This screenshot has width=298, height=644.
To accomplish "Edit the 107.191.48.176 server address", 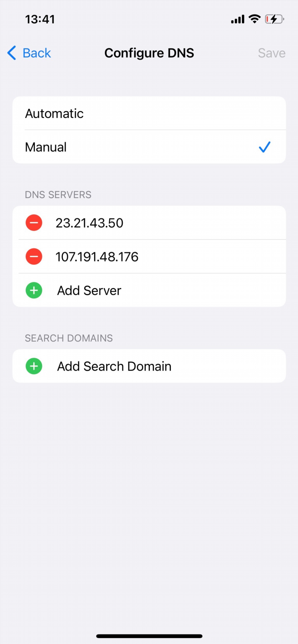I will pyautogui.click(x=97, y=257).
